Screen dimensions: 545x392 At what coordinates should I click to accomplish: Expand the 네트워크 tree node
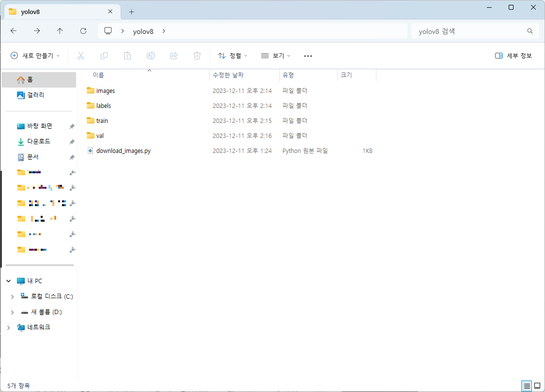[9, 328]
